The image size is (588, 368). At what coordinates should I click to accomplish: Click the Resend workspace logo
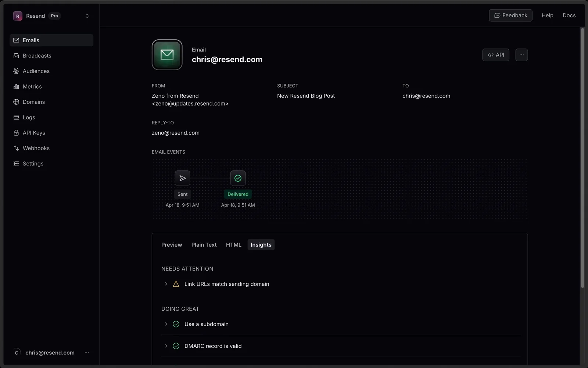coord(17,16)
